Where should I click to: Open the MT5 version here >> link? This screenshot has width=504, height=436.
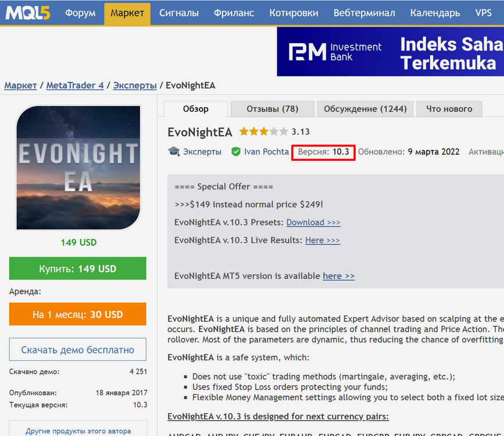339,276
